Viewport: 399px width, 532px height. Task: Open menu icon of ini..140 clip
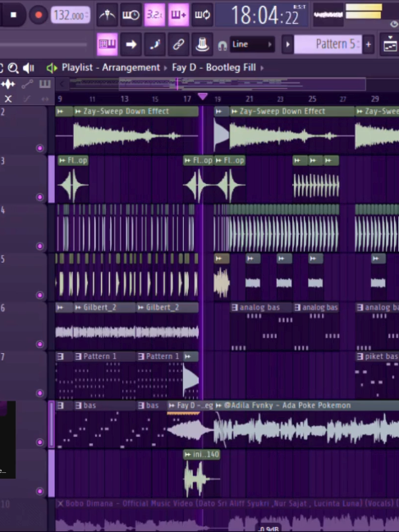pyautogui.click(x=187, y=455)
